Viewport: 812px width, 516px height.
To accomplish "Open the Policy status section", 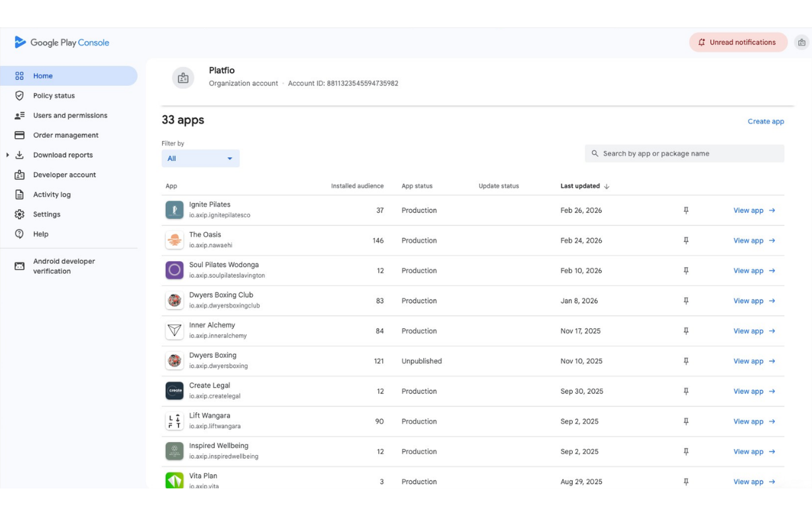I will click(53, 95).
